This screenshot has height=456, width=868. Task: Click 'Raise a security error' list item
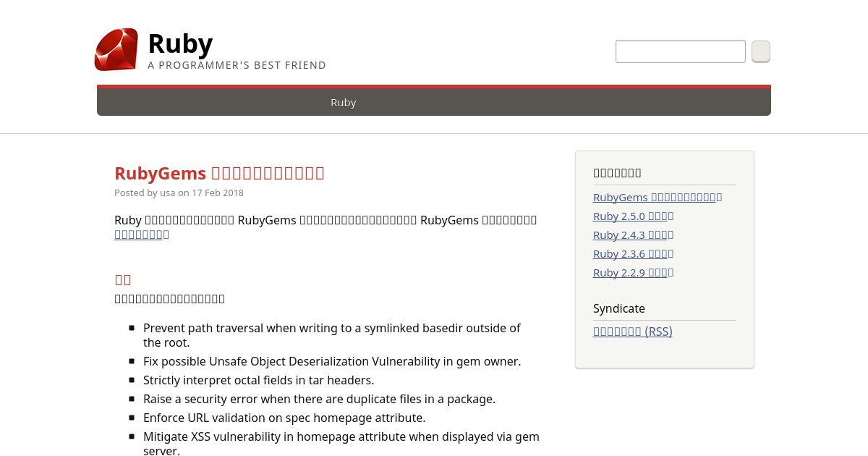click(319, 399)
